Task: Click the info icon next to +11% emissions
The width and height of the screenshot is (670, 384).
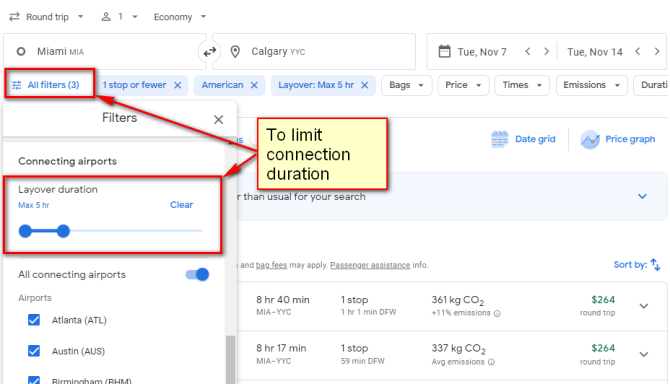Action: [497, 314]
